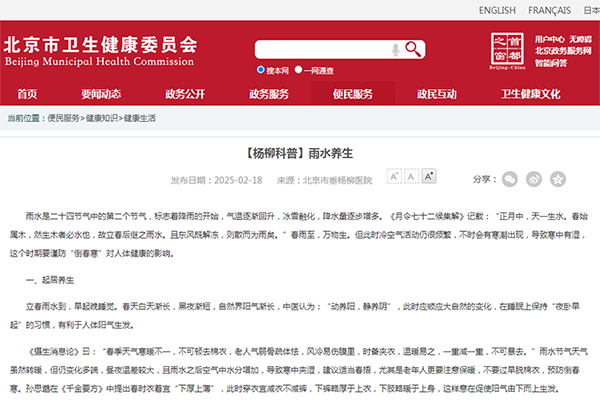Open the 用户中心 link
Screen dimensions: 600x400
(549, 39)
